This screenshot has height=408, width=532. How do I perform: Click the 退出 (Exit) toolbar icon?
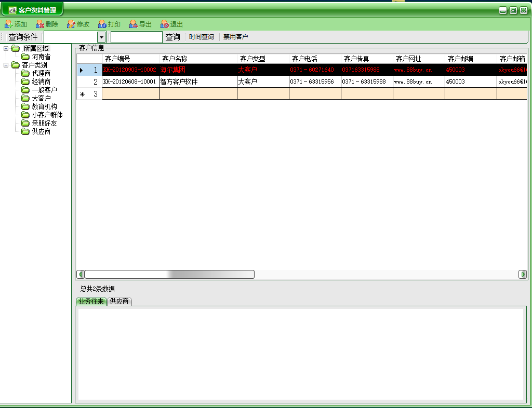165,24
